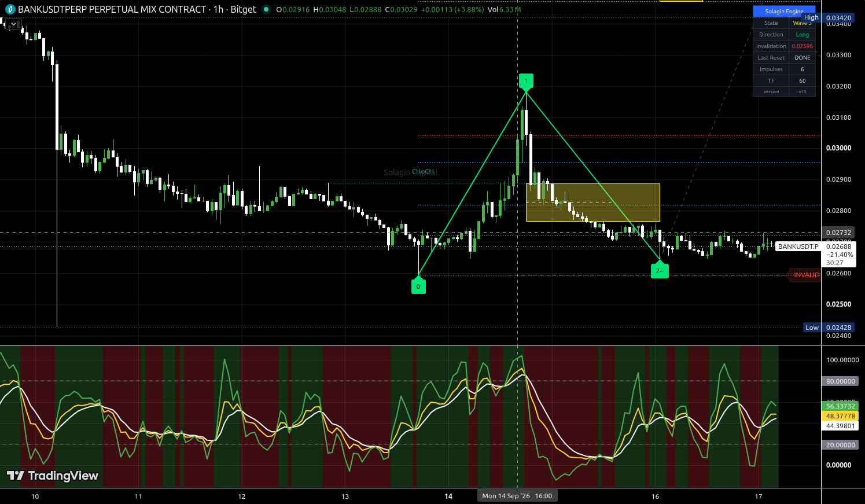
Task: Click the DONE value in the table
Action: point(803,58)
